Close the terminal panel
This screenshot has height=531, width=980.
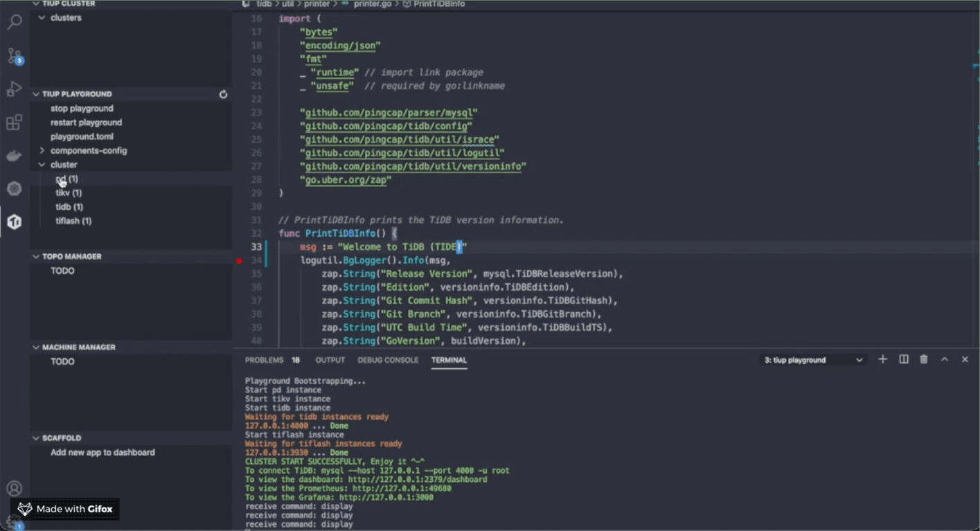(x=965, y=359)
